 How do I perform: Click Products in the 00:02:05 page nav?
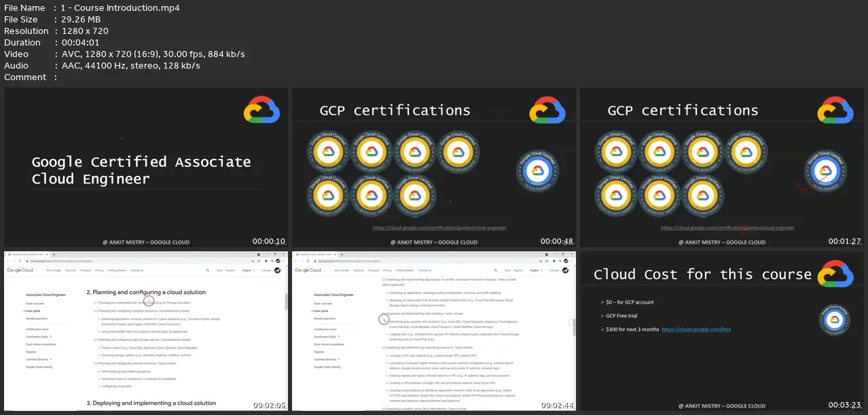(x=86, y=270)
